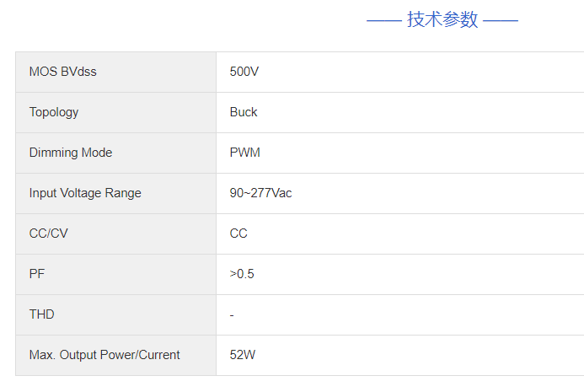584x392 pixels.
Task: Click the 500V value cell
Action: click(244, 72)
